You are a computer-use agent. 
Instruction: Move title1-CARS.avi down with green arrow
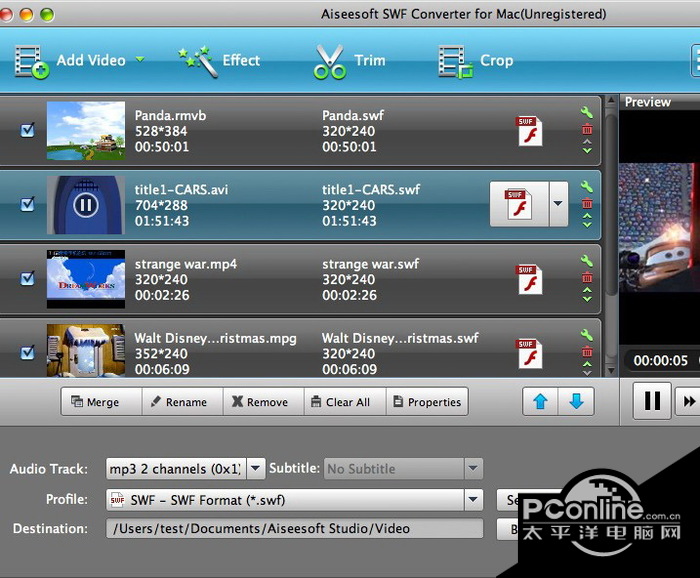[588, 225]
